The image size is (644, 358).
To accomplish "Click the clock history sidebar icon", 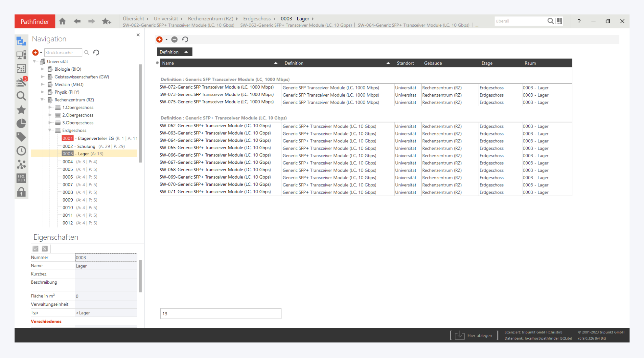I will pos(21,151).
